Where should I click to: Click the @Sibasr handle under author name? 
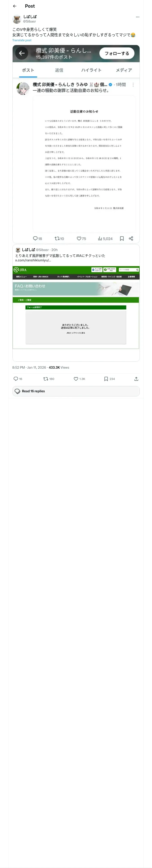coord(29,21)
